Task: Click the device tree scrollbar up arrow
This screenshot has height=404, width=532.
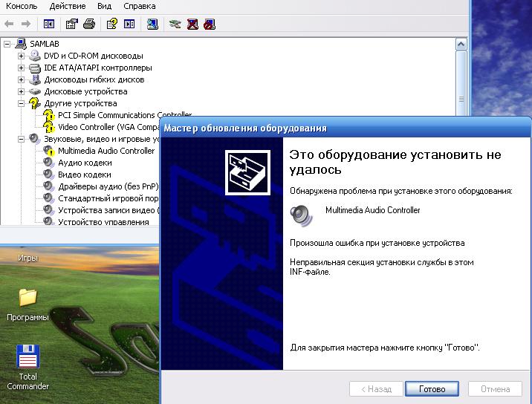Action: (x=461, y=44)
